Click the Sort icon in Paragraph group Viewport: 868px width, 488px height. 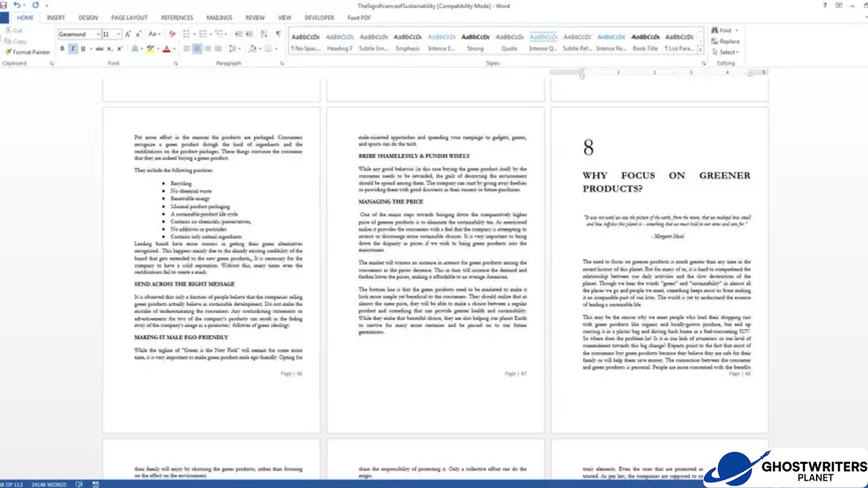(264, 34)
